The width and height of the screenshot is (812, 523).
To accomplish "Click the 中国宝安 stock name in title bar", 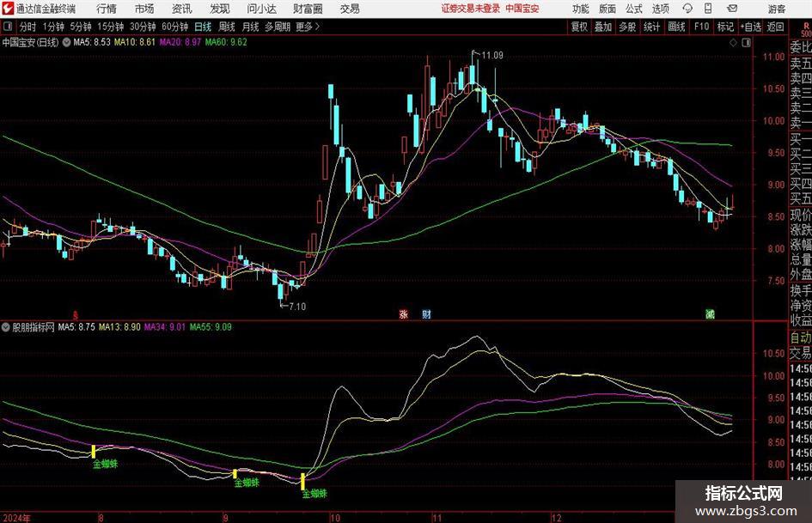I will (x=522, y=9).
